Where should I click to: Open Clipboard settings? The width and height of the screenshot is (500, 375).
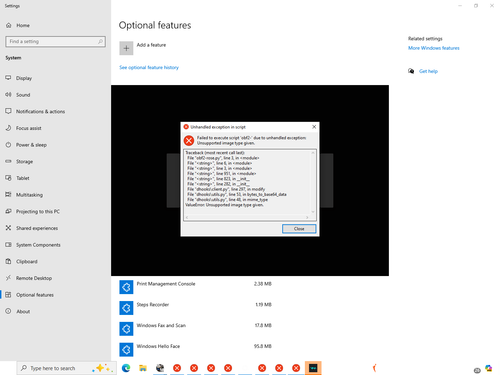(x=27, y=261)
